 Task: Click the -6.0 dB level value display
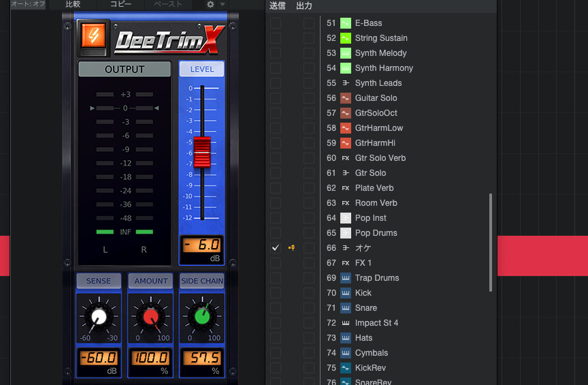pos(201,245)
